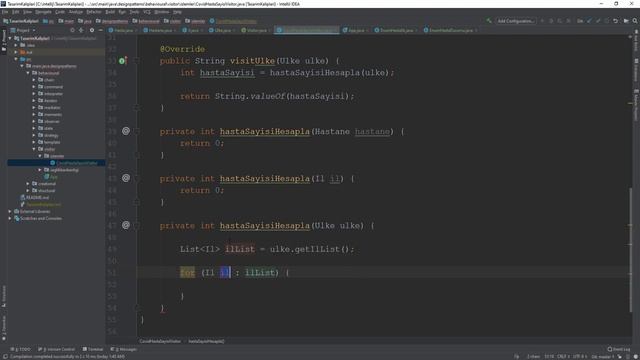Open the Messages tool window
The image size is (640, 360).
pyautogui.click(x=124, y=349)
